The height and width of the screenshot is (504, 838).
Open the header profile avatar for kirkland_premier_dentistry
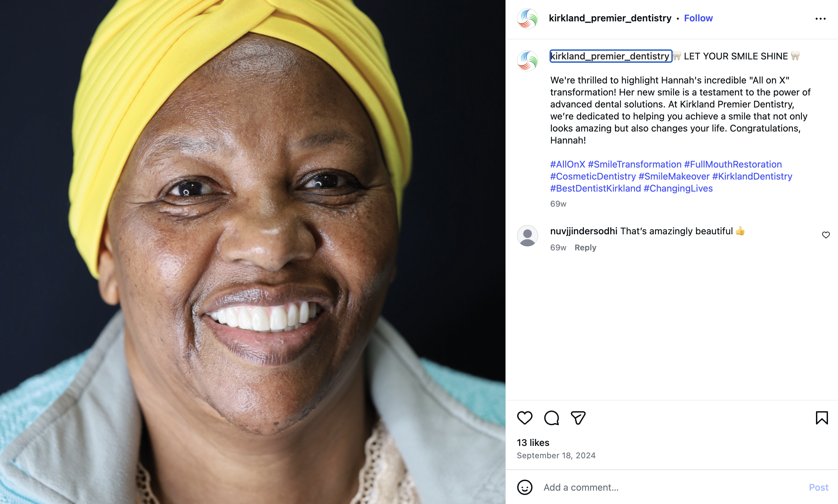pyautogui.click(x=527, y=18)
